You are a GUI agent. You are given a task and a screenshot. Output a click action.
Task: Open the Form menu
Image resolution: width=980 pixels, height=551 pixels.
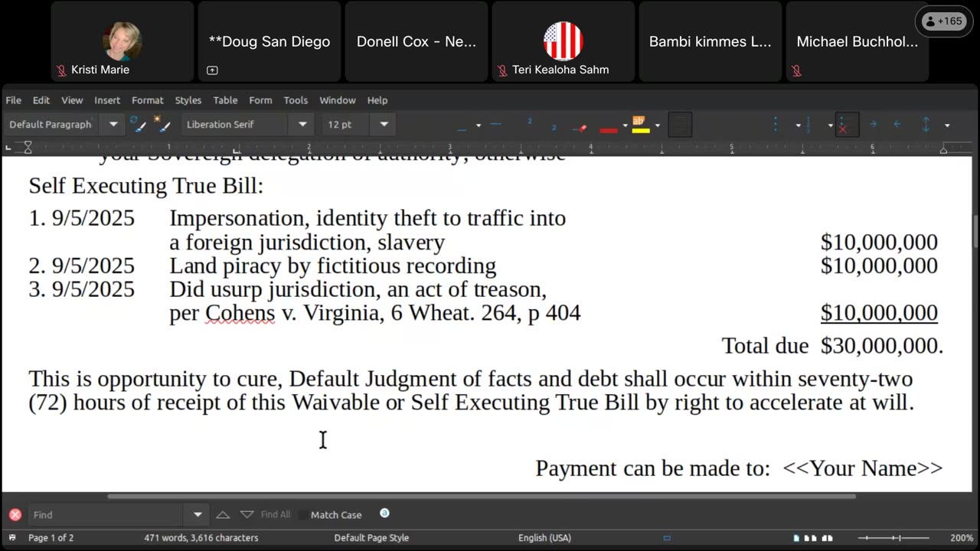tap(260, 100)
